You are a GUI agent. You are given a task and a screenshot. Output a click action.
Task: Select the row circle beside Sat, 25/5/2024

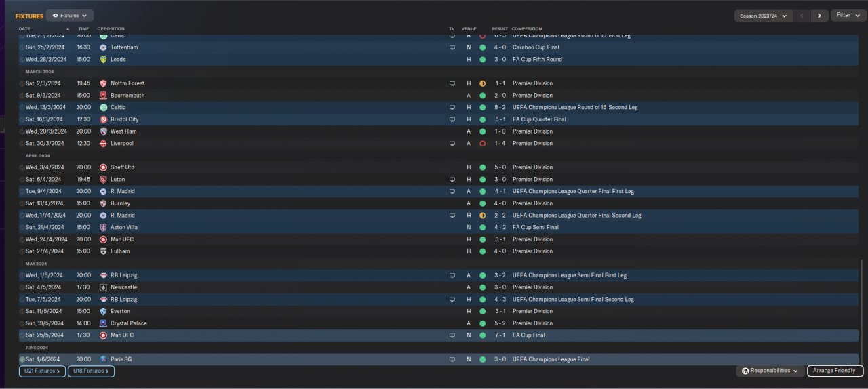(x=22, y=335)
